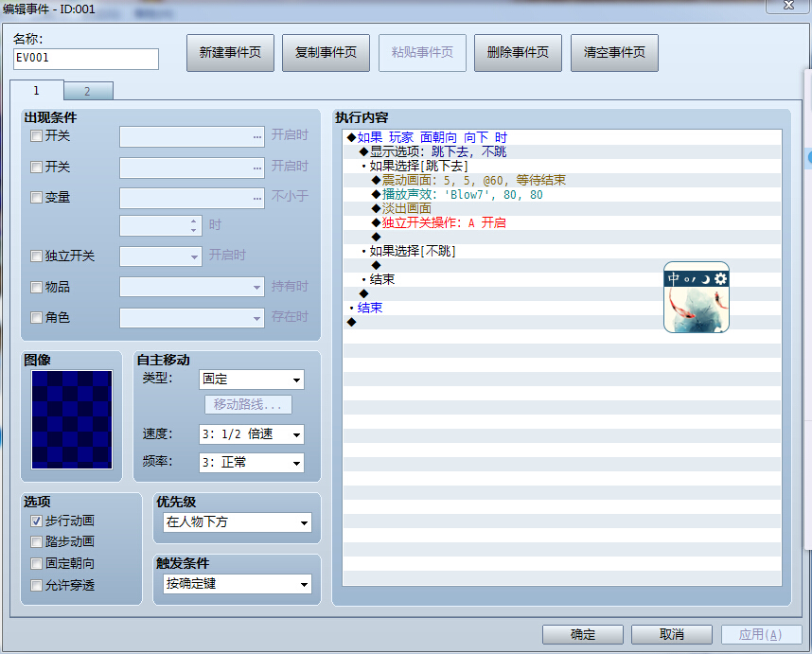
Task: Enable the 变量 condition checkbox
Action: tap(36, 197)
